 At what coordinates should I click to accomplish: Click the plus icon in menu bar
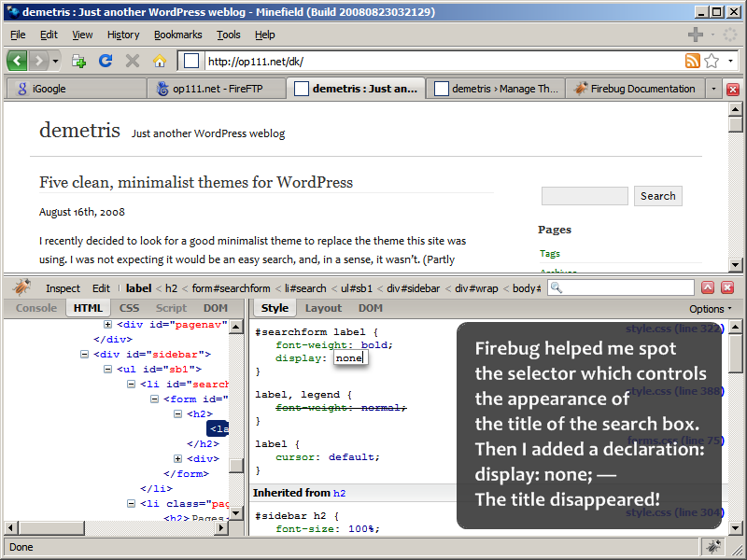click(x=696, y=35)
